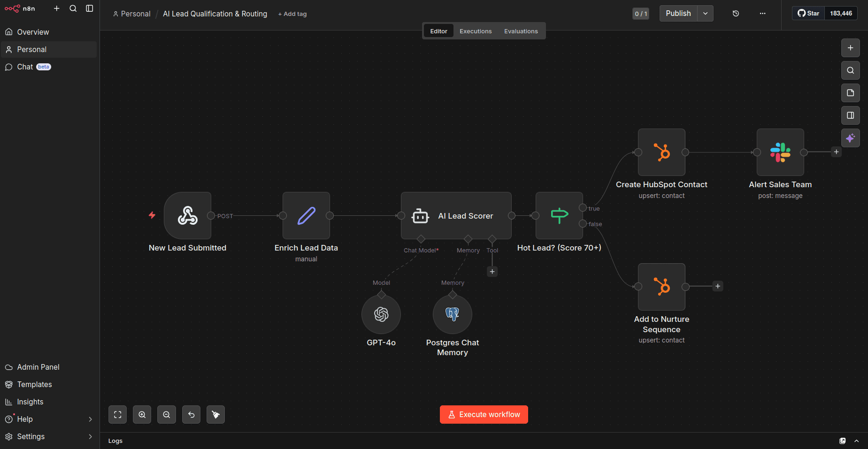Click the zoom in canvas icon
The height and width of the screenshot is (449, 868).
tap(142, 414)
